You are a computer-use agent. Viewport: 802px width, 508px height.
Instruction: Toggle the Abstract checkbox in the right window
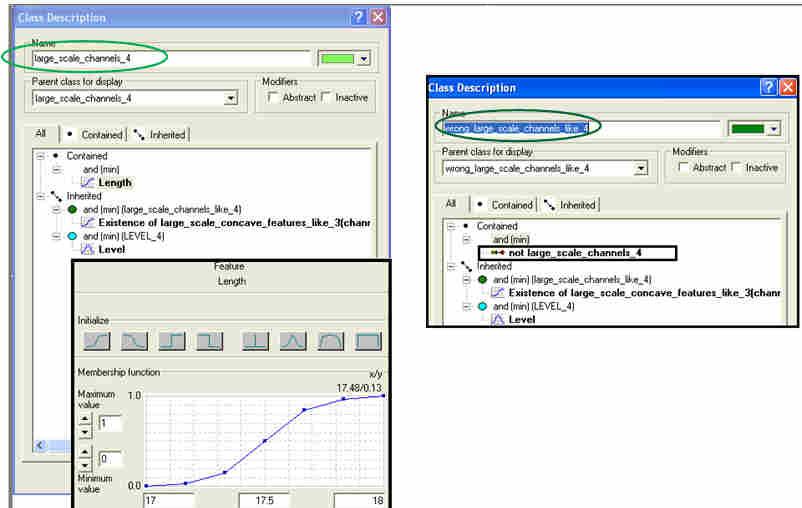683,167
